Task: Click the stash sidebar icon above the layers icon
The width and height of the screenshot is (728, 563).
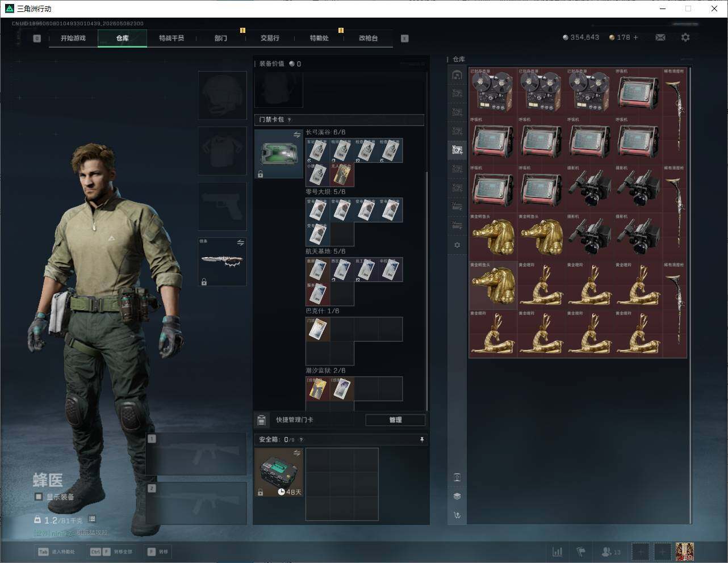Action: click(457, 477)
